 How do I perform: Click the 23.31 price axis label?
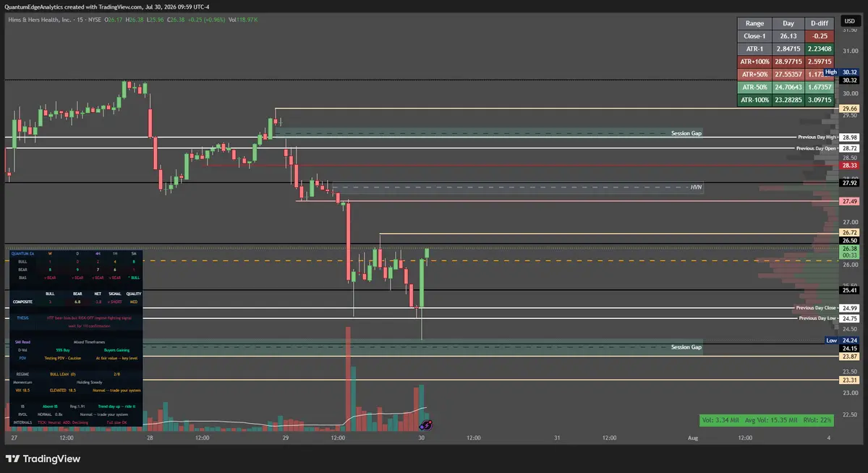(x=849, y=380)
